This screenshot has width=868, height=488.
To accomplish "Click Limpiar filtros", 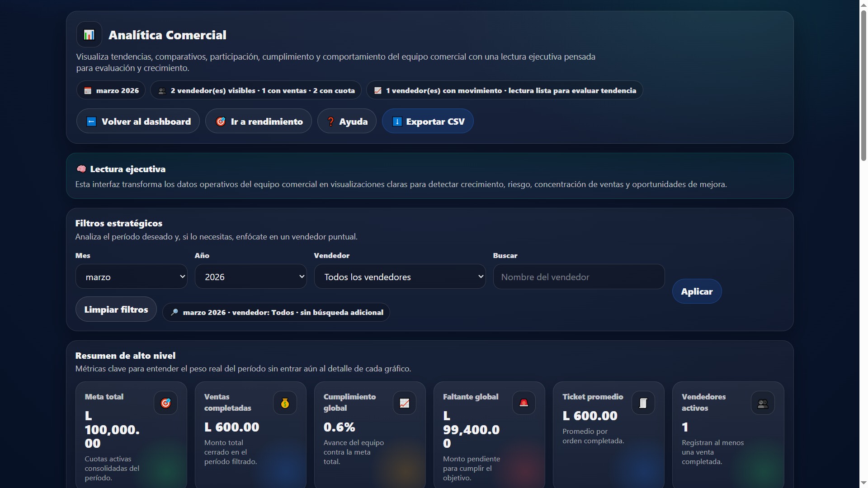I will (x=116, y=309).
